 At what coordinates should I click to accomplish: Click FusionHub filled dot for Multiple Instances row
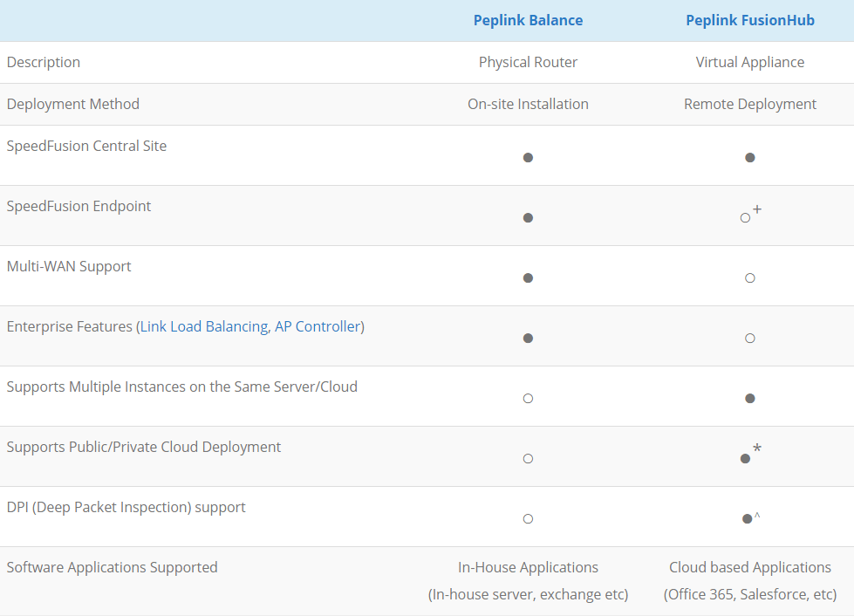[750, 399]
